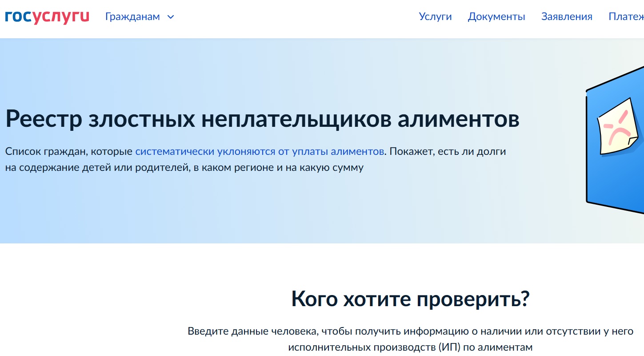644x356 pixels.
Task: Select the partially visible Платежи menu item
Action: (626, 17)
